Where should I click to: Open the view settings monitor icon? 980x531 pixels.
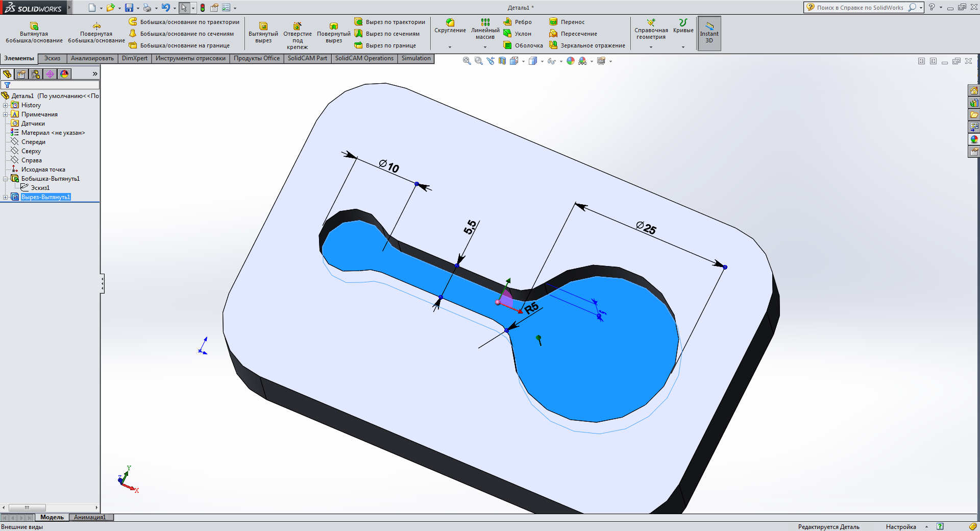pos(601,61)
